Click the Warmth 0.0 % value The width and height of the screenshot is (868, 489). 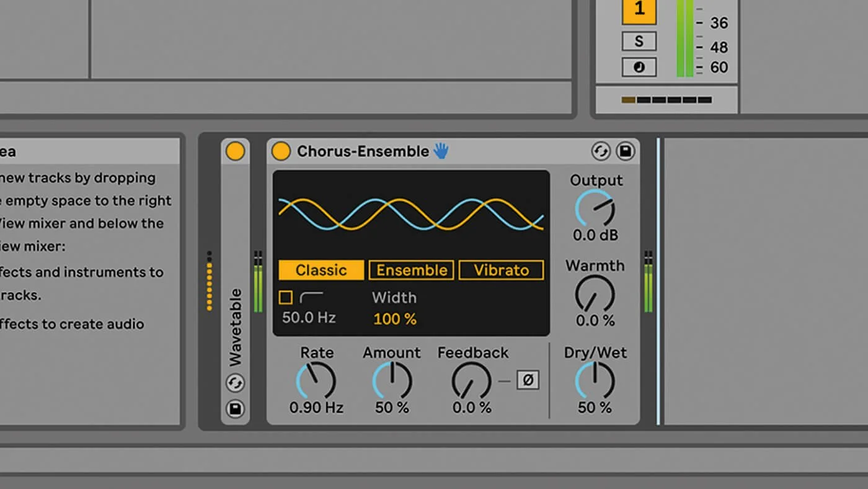[595, 321]
